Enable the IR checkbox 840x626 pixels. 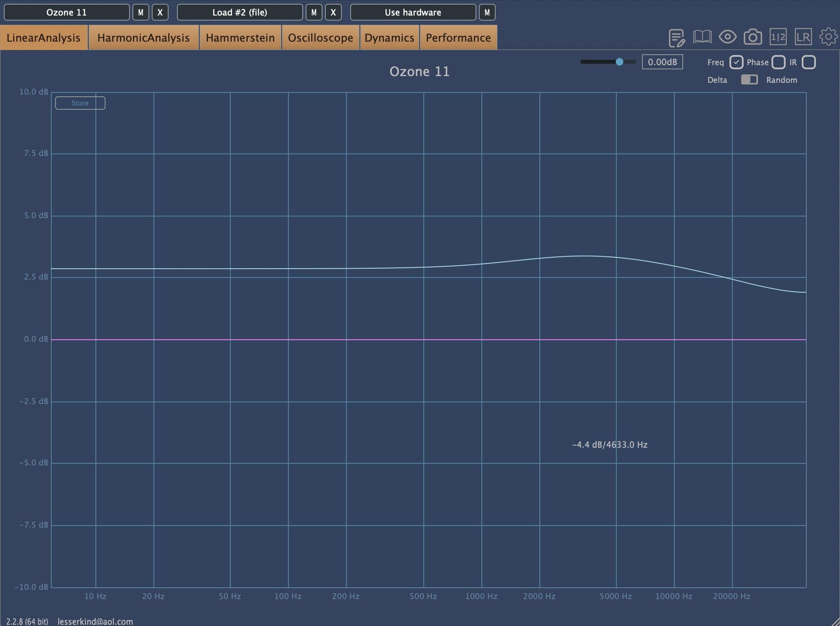(x=808, y=62)
